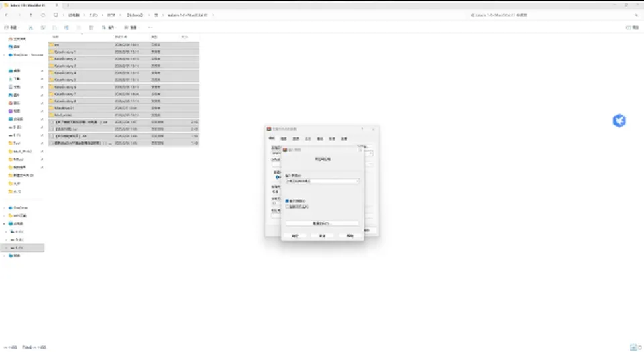Screen dimensions: 644x352
Task: Open 音乐 Music in quick access
Action: tap(14, 103)
